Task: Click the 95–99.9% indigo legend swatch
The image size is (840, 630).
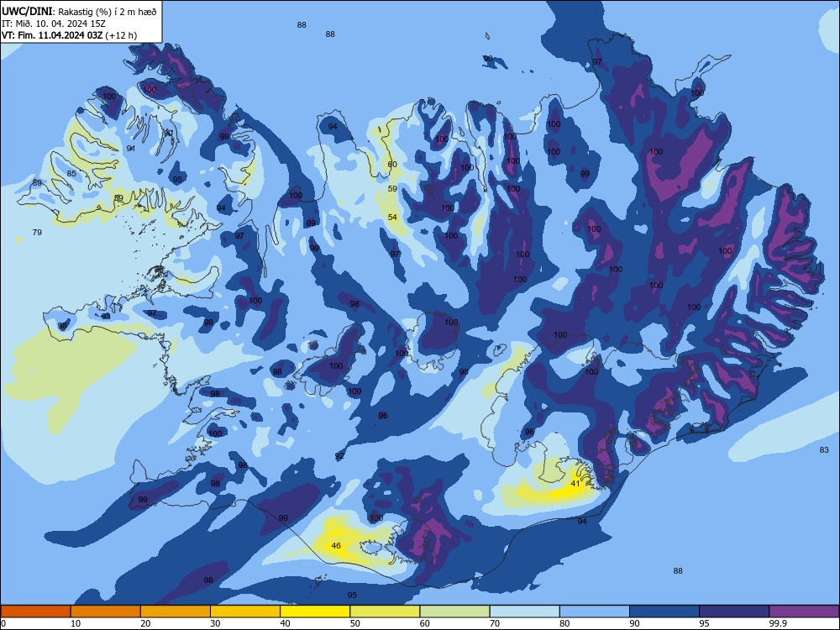Action: [734, 612]
